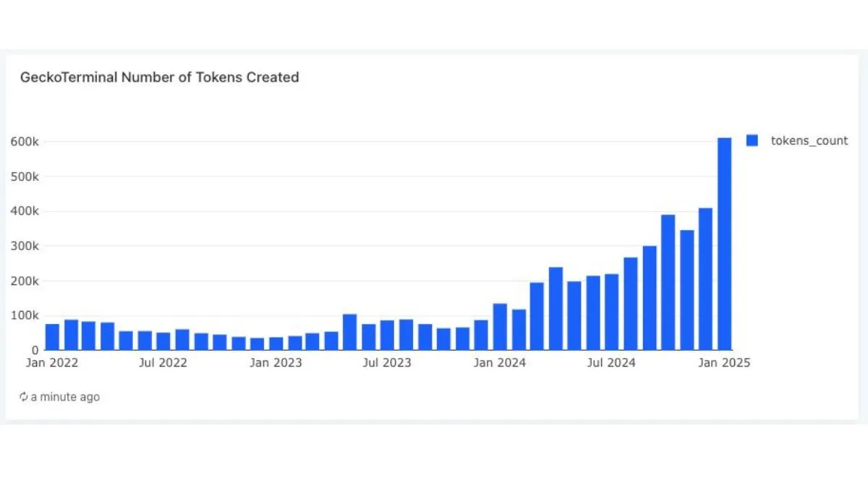Click the 200k y-axis label
The width and height of the screenshot is (868, 488).
[x=25, y=281]
